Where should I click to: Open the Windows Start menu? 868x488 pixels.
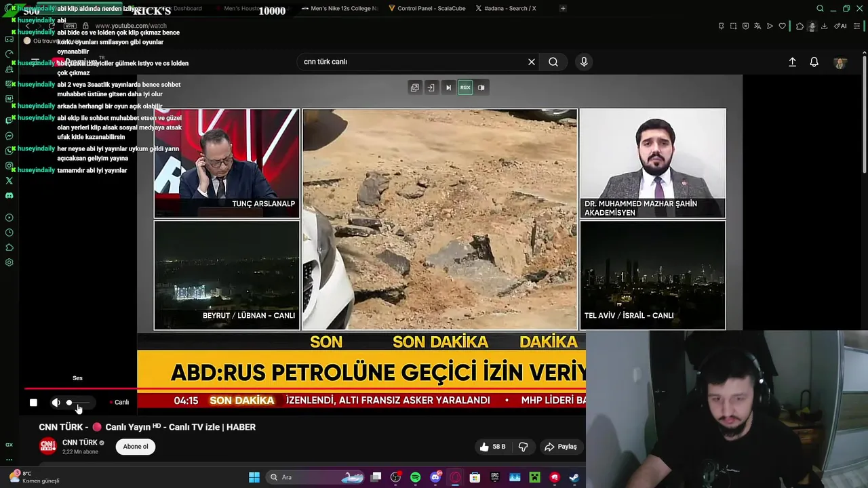coord(254,477)
